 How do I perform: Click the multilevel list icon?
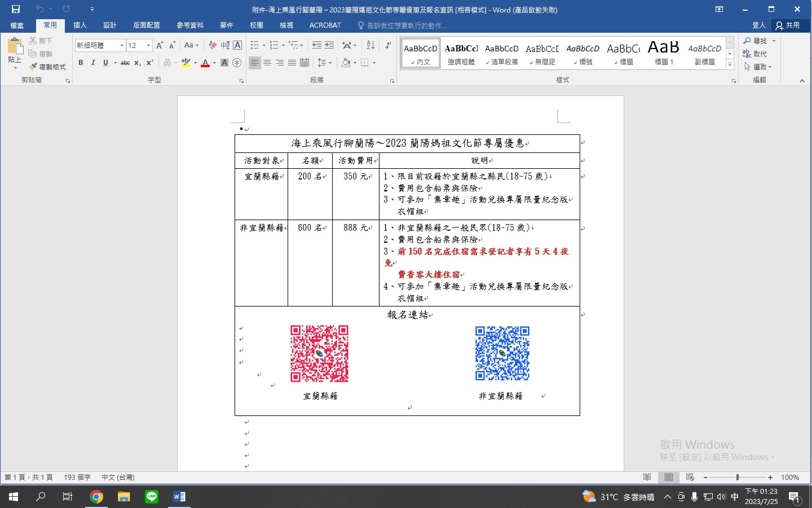[293, 45]
